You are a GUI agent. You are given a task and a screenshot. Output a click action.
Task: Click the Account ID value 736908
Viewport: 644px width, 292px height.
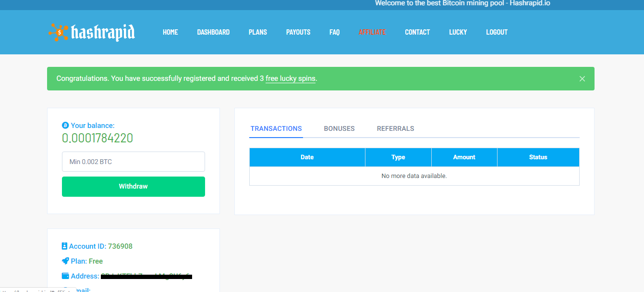coord(120,246)
